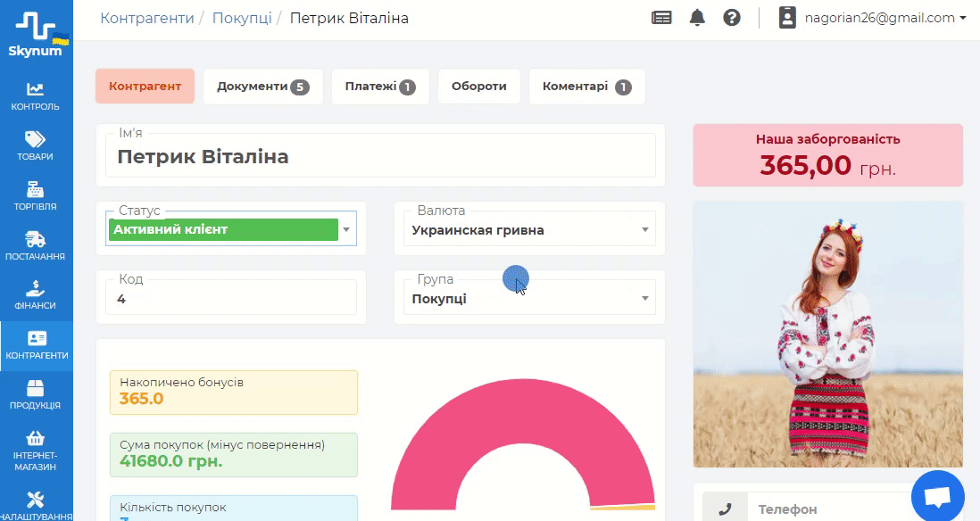The width and height of the screenshot is (980, 521).
Task: Go to Покупці breadcrumb link
Action: [242, 18]
